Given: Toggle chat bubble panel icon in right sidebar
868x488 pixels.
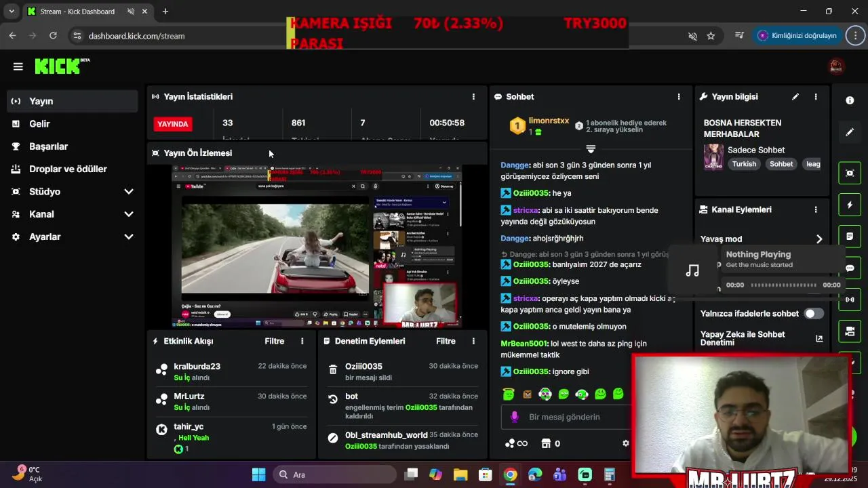Looking at the screenshot, I should click(850, 268).
